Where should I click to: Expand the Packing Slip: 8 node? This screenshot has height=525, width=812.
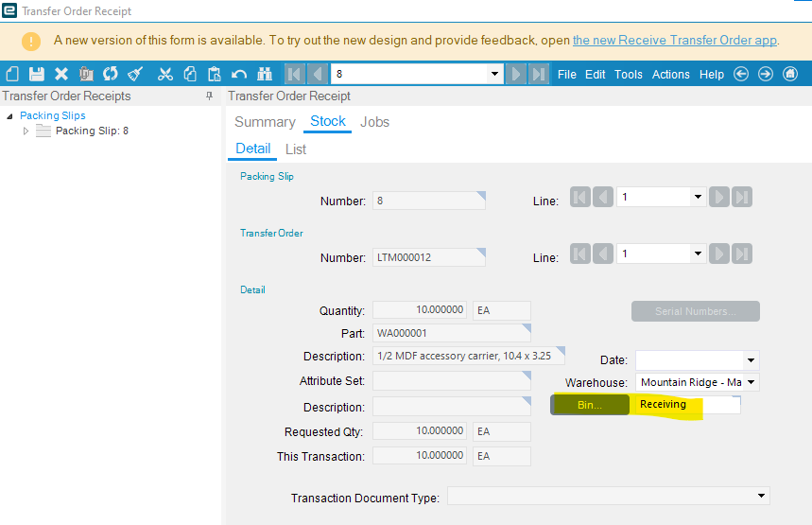[x=26, y=131]
